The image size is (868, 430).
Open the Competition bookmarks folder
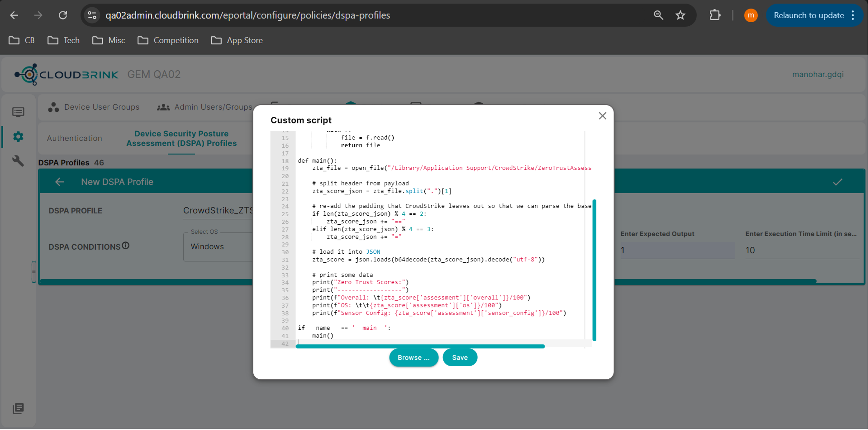coord(168,40)
